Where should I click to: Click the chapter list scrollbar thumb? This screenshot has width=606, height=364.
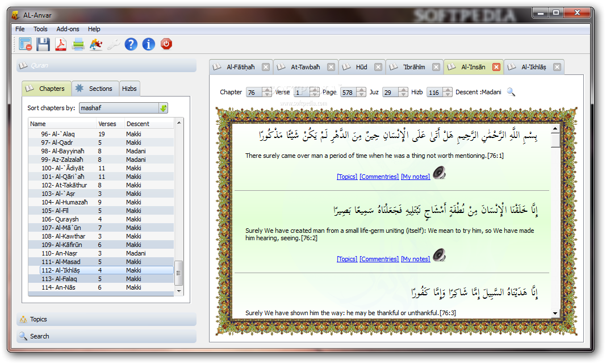[x=178, y=273]
